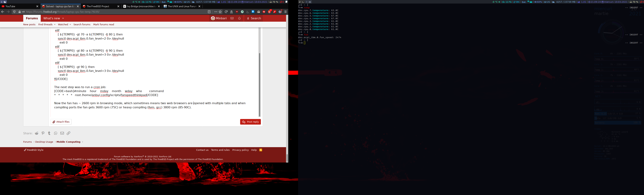Viewport: 644px width, 195px height.
Task: Click the Contact us footer link
Action: [202, 150]
